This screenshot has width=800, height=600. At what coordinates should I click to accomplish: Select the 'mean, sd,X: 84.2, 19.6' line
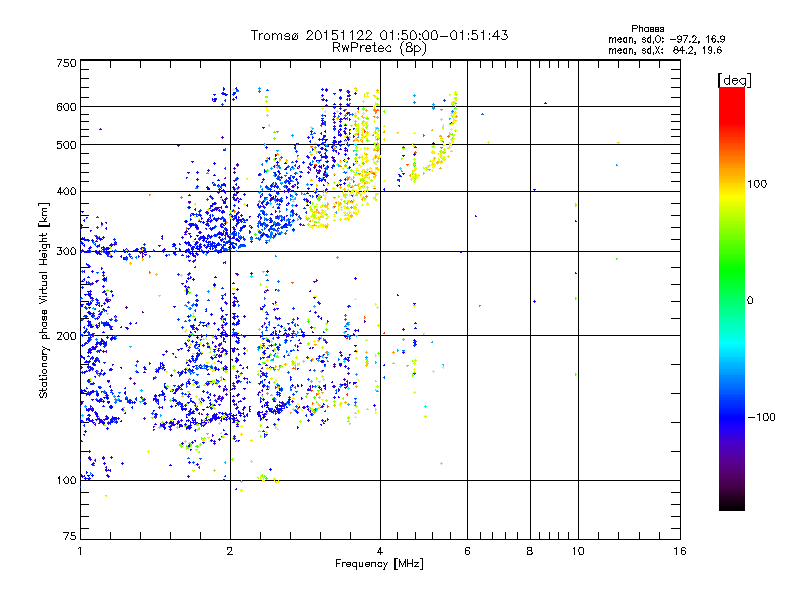point(665,50)
